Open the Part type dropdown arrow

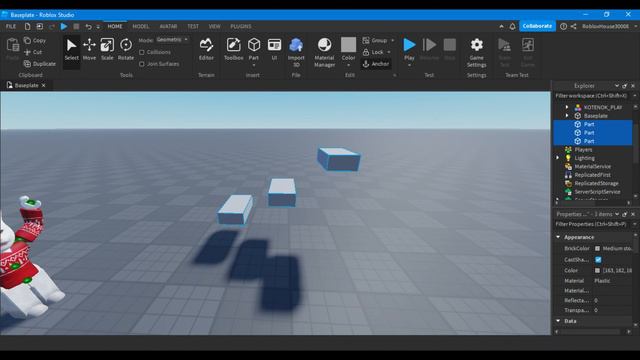tap(254, 65)
